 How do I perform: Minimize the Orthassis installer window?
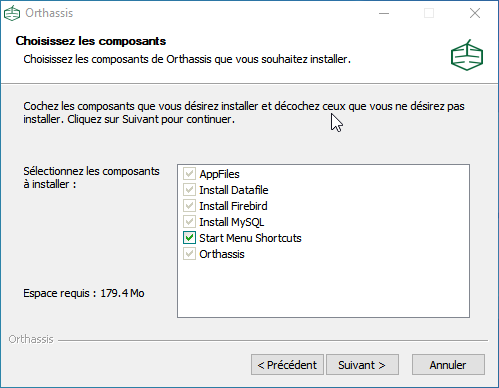[384, 13]
